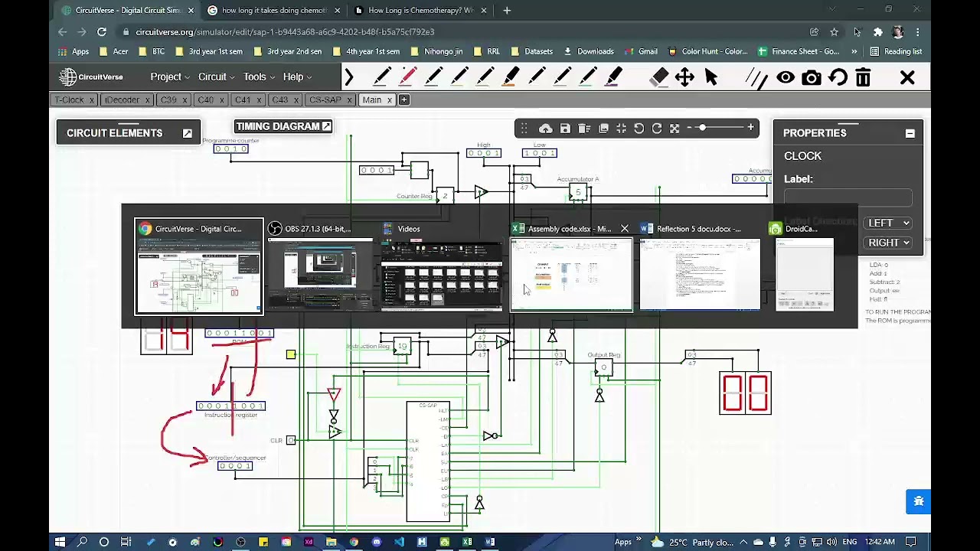Click the zoom out minus button
This screenshot has height=551, width=980.
point(690,128)
